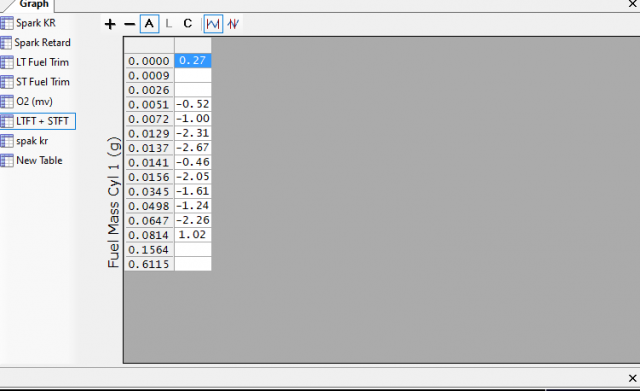Open the O2 (mv) table
640x391 pixels.
[34, 101]
